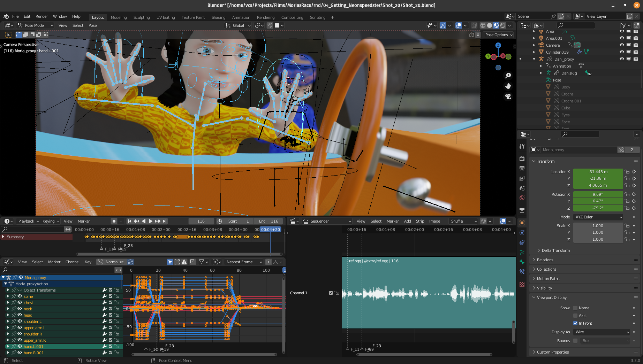
Task: Click the pan hand viewport gizmo
Action: pos(508,86)
